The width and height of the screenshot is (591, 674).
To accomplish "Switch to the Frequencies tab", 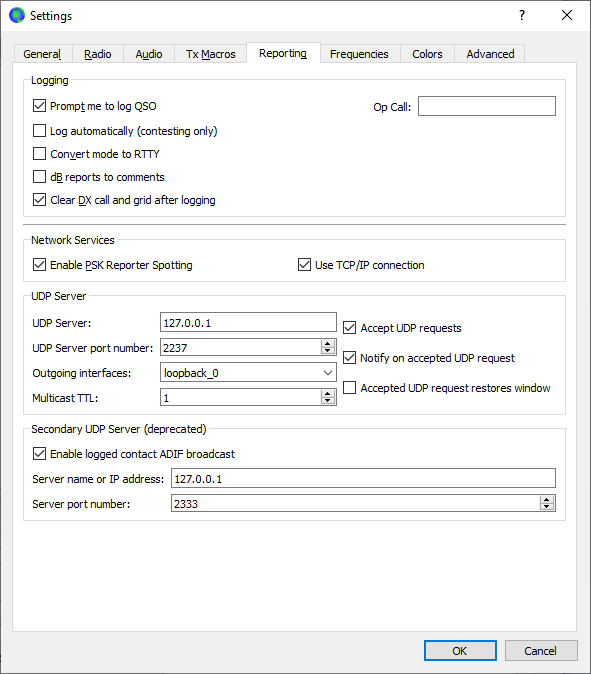I will coord(359,54).
